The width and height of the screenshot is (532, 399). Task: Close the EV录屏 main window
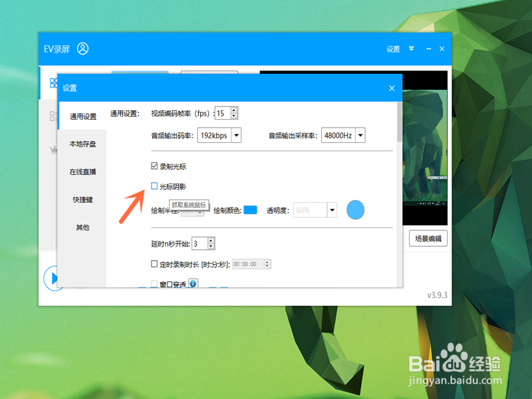[x=442, y=49]
